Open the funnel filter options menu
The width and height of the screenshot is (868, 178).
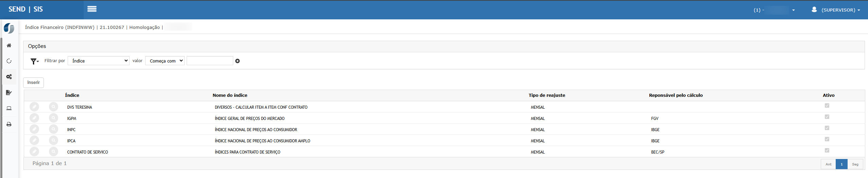coord(35,61)
